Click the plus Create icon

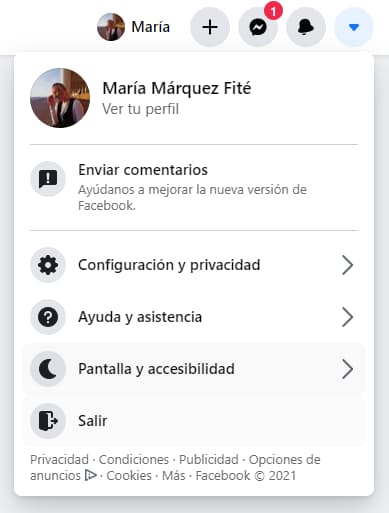tap(210, 27)
